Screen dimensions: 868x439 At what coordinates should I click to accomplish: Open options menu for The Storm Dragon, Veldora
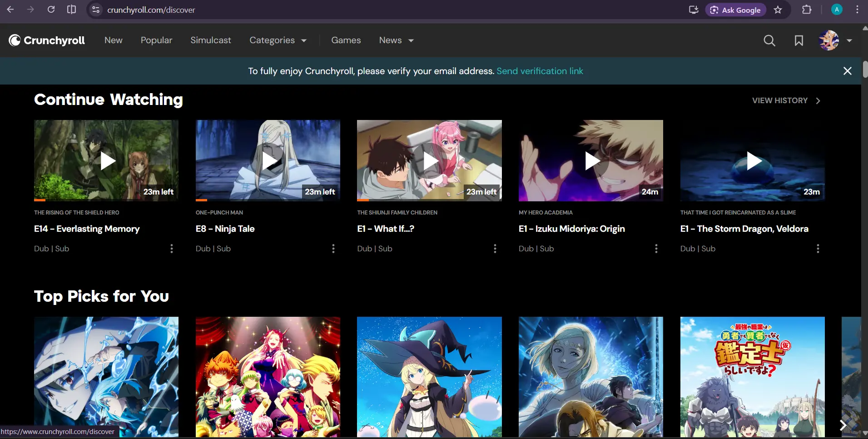tap(818, 249)
